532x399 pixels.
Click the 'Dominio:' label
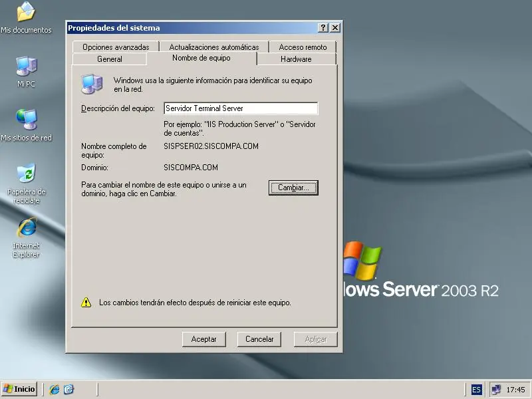[x=94, y=168]
